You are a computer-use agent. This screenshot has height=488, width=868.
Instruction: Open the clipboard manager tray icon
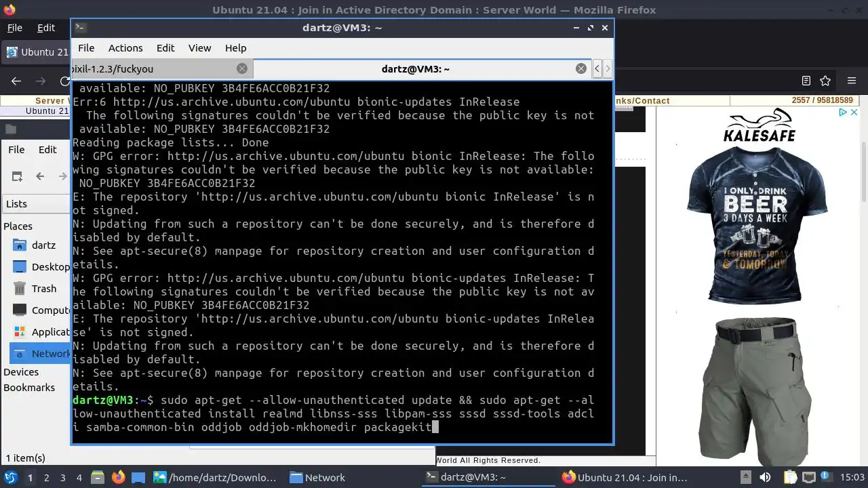(x=791, y=477)
